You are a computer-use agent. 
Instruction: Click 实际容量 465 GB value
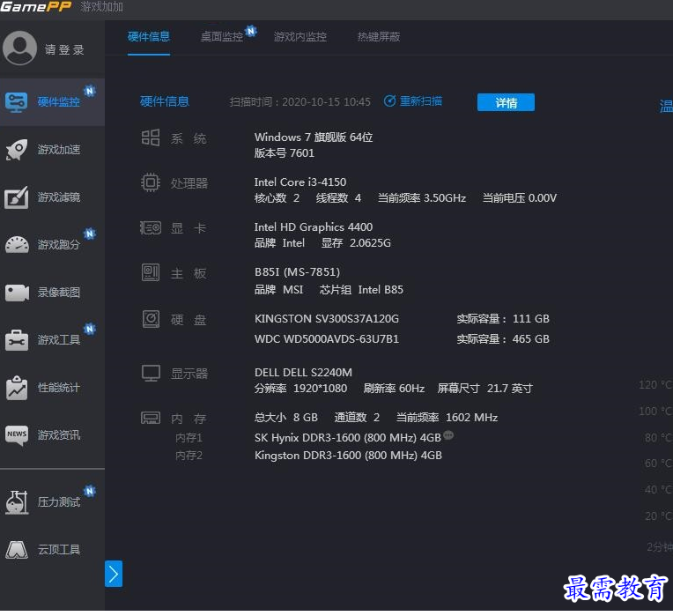tap(503, 338)
